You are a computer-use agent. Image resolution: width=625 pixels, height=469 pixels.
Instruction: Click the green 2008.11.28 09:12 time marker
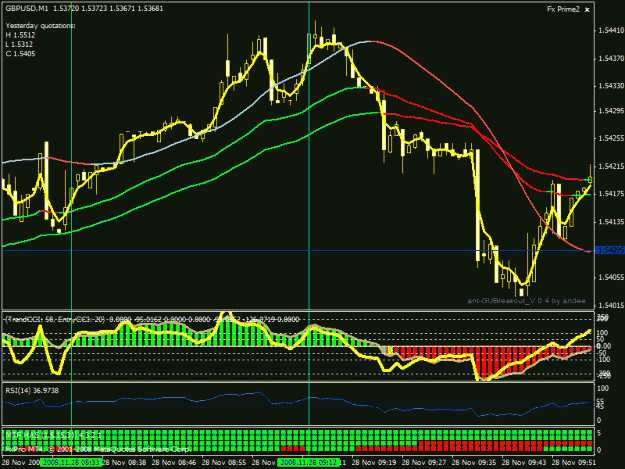pyautogui.click(x=309, y=463)
